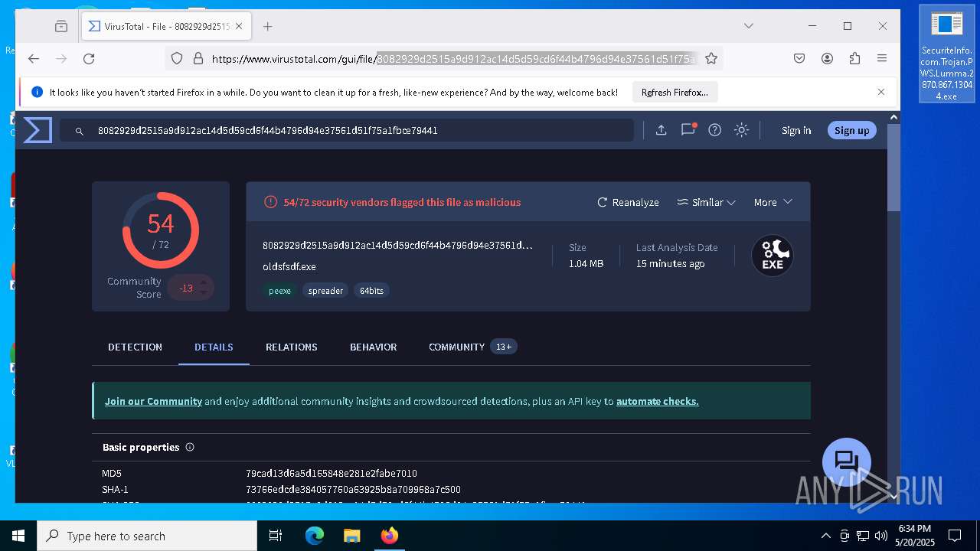Dismiss the Firefox refresh notification bar
The width and height of the screenshot is (980, 551).
[881, 92]
